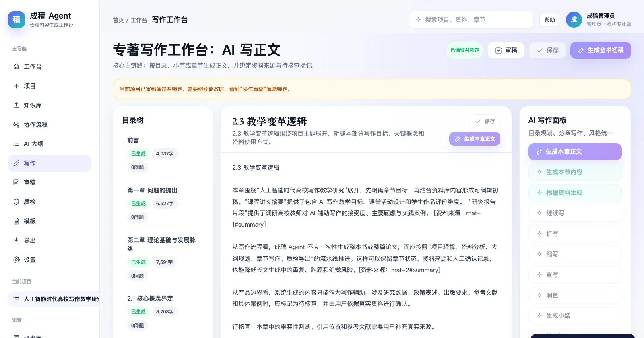Image resolution: width=644 pixels, height=338 pixels.
Task: Select the 写作 pen icon in sidebar
Action: tap(16, 163)
